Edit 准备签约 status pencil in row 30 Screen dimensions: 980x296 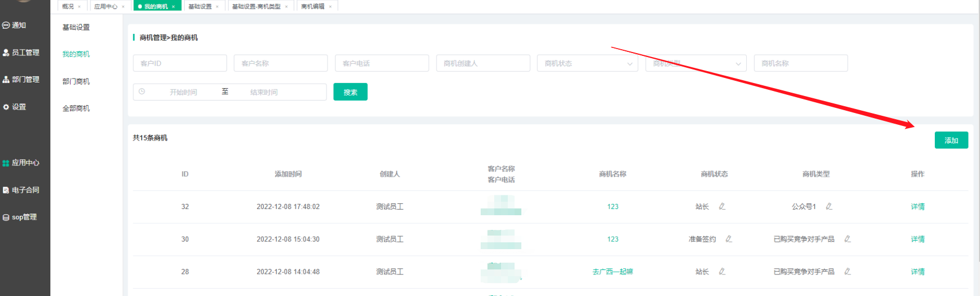729,239
